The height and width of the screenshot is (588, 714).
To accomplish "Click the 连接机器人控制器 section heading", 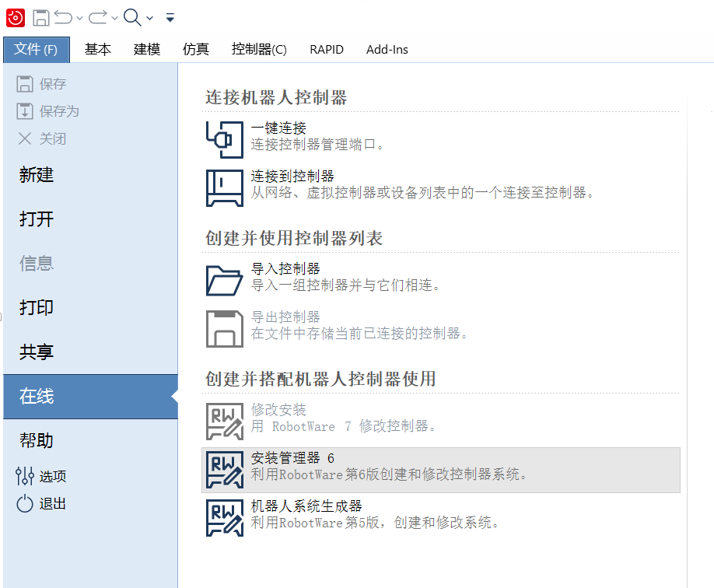I will point(276,97).
